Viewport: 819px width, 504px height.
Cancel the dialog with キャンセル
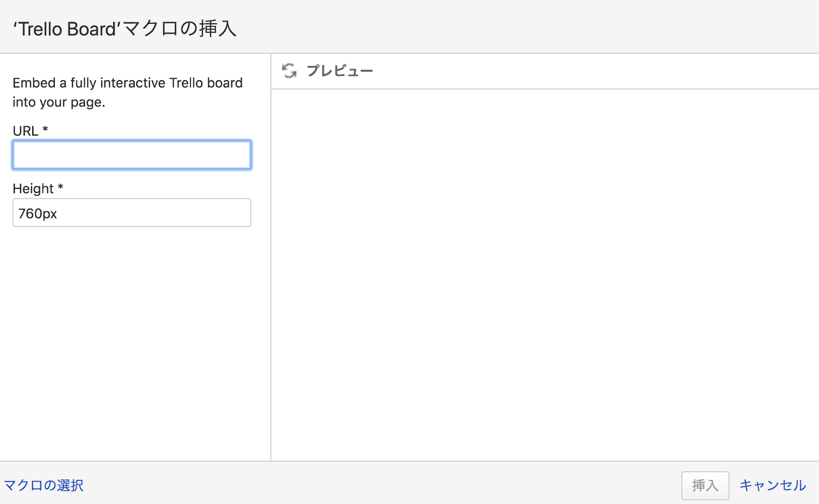772,485
